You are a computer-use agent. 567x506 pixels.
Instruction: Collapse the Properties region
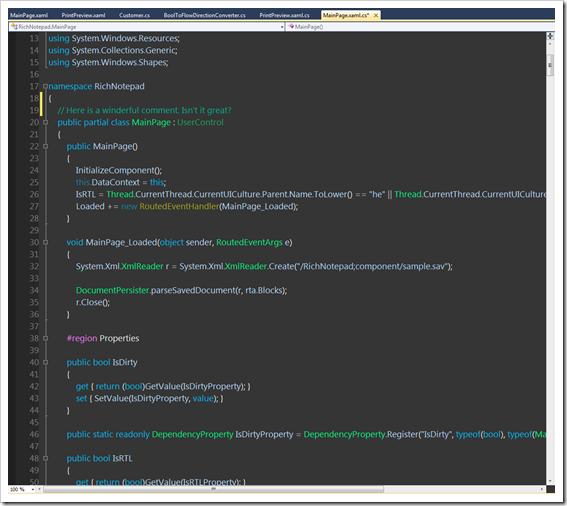click(45, 338)
